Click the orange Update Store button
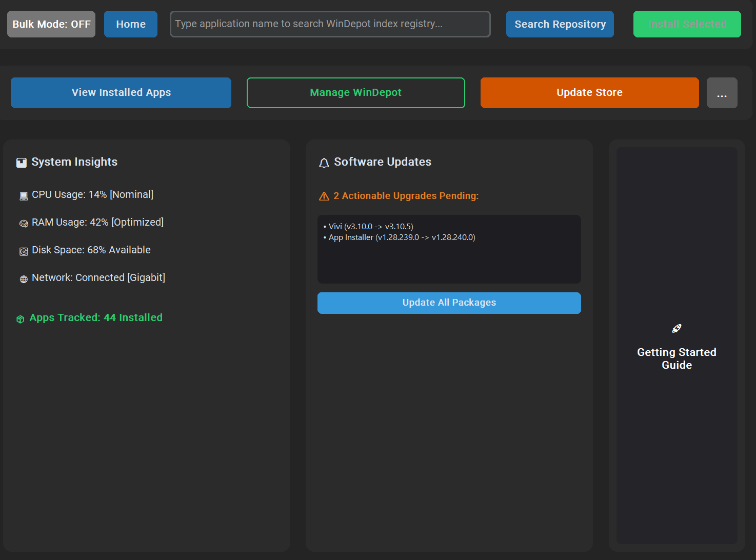The height and width of the screenshot is (560, 756). coord(590,93)
